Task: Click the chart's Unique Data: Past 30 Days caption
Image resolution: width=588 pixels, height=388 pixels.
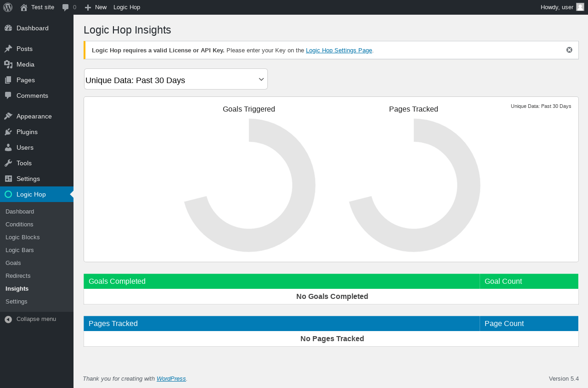Action: click(541, 106)
